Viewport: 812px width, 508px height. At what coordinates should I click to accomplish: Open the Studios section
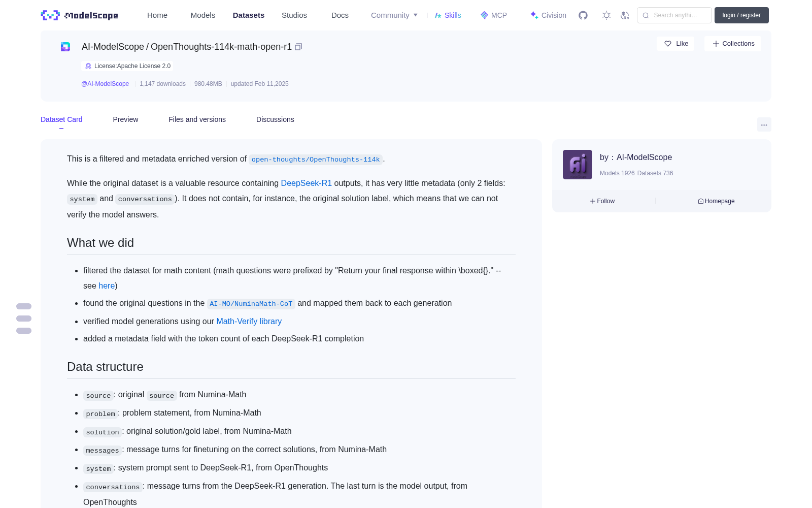coord(294,15)
